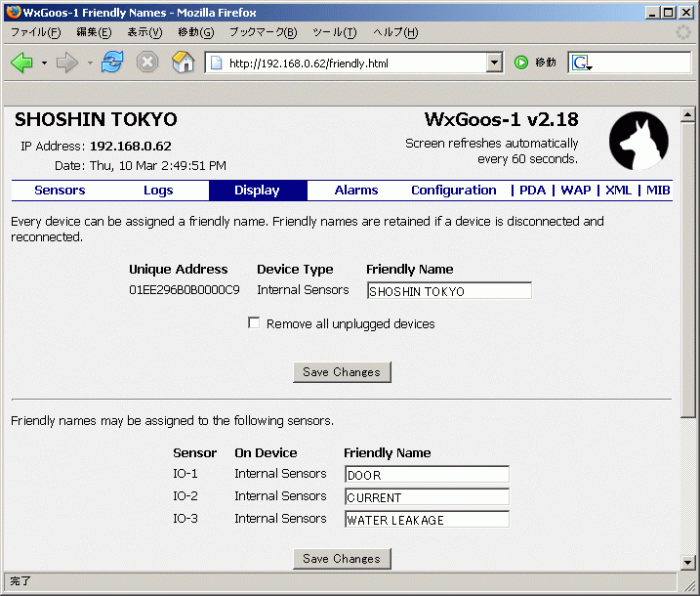Open the ツール(T) menu

click(x=334, y=32)
